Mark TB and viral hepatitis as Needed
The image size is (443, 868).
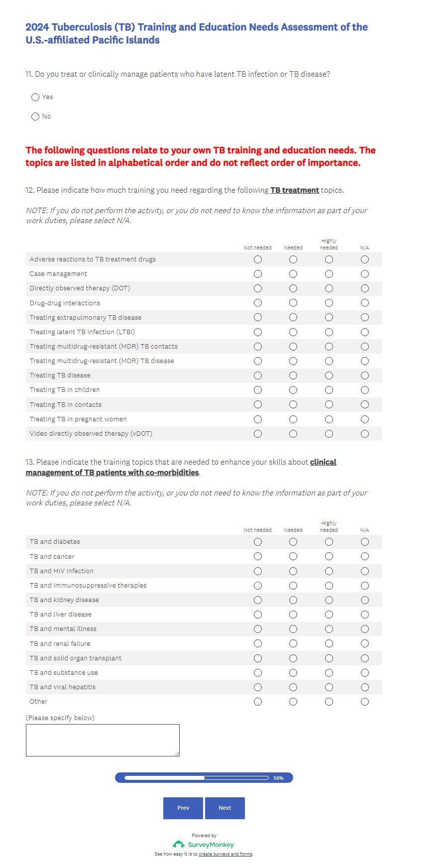point(293,687)
